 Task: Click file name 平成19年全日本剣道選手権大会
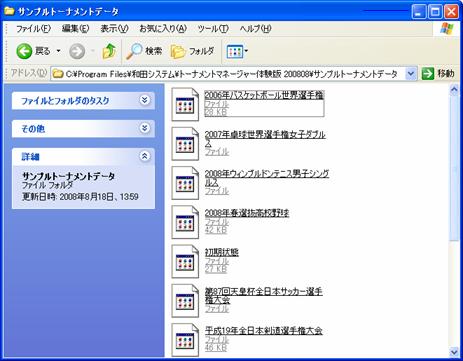tap(263, 331)
